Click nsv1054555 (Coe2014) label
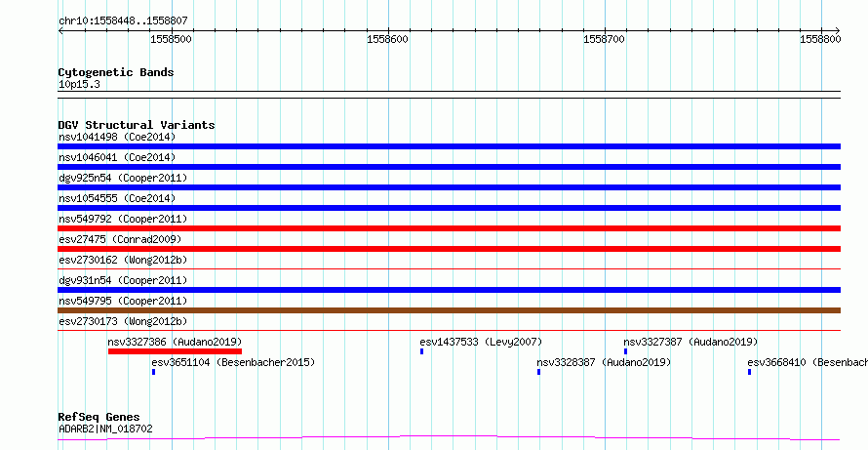Viewport: 868px width, 450px height. pyautogui.click(x=117, y=198)
